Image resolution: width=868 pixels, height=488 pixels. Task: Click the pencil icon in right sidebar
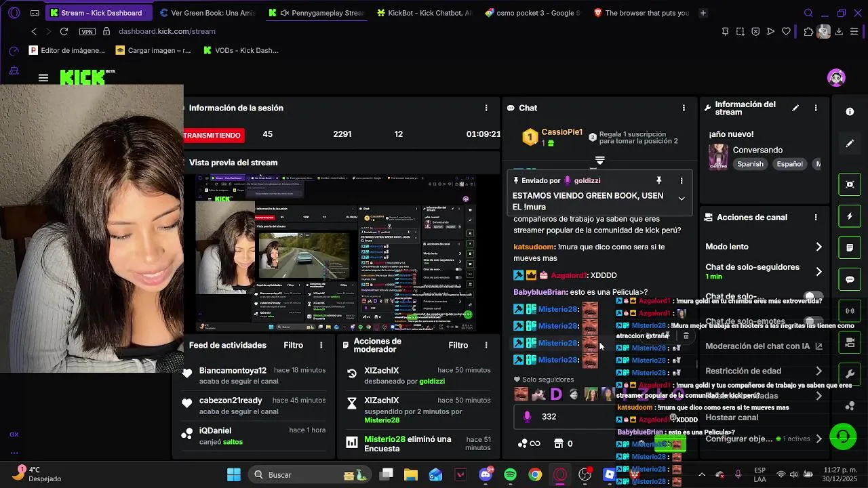pos(850,144)
